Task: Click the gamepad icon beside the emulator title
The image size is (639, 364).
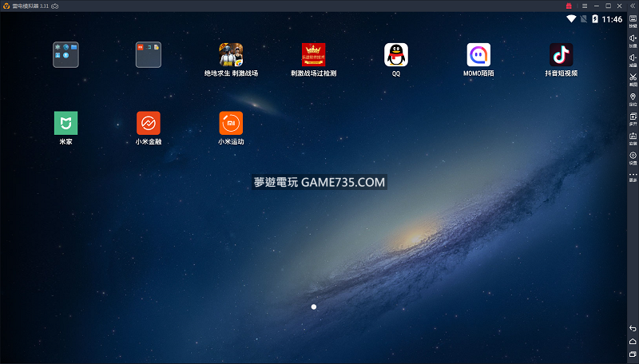Action: 55,6
